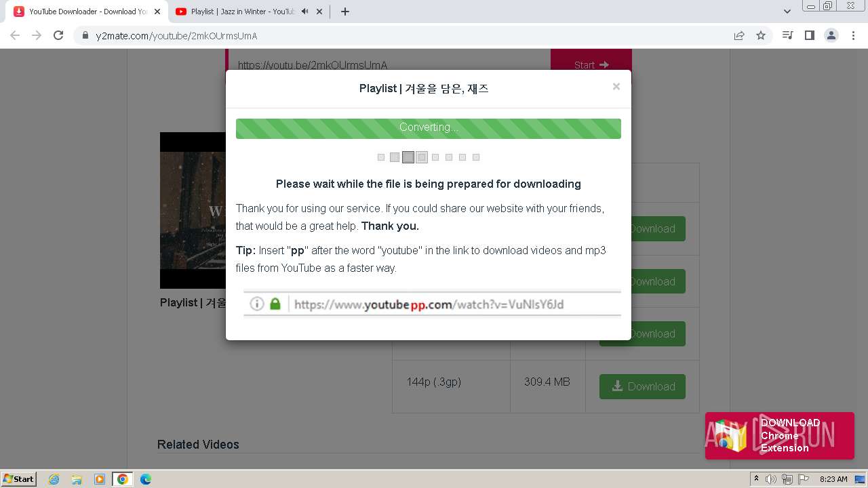The height and width of the screenshot is (488, 868).
Task: View site information padlock icon
Action: coord(85,36)
